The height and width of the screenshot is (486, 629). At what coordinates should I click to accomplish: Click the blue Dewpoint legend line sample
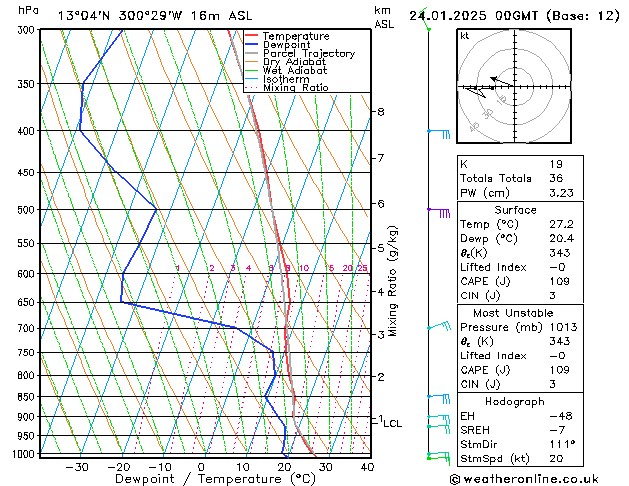252,45
